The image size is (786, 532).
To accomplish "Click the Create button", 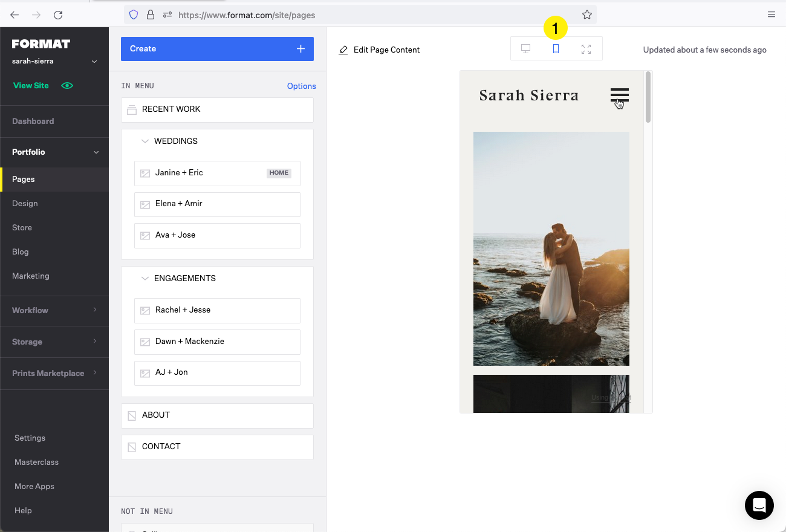I will (217, 48).
